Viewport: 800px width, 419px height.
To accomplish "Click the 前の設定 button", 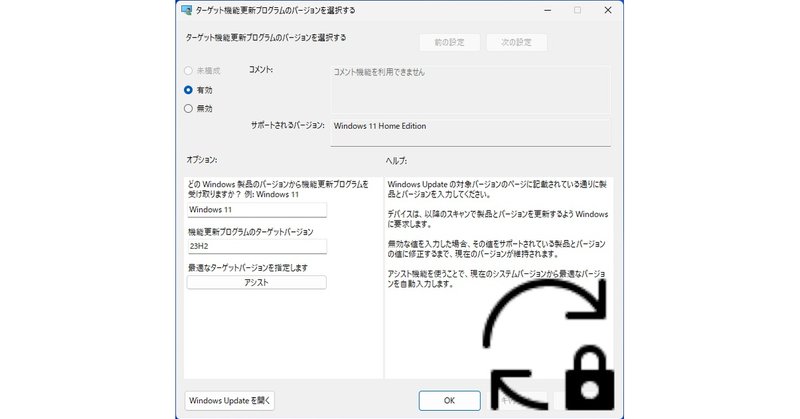I will pos(449,42).
